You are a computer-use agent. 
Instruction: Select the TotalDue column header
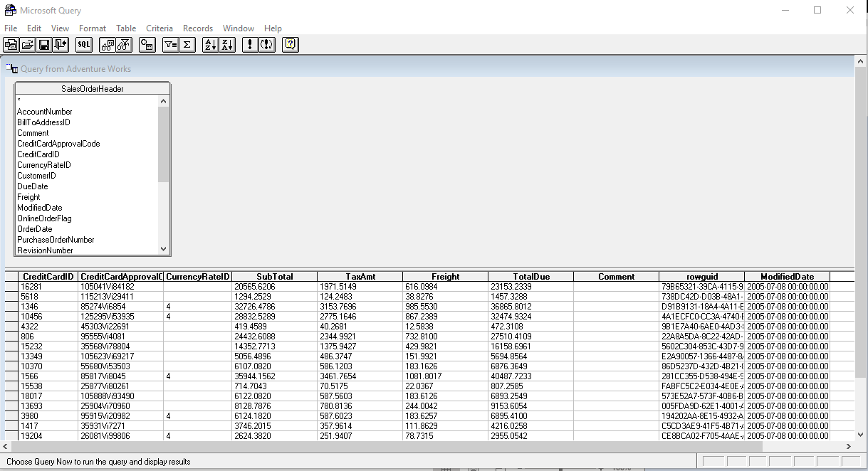point(531,277)
